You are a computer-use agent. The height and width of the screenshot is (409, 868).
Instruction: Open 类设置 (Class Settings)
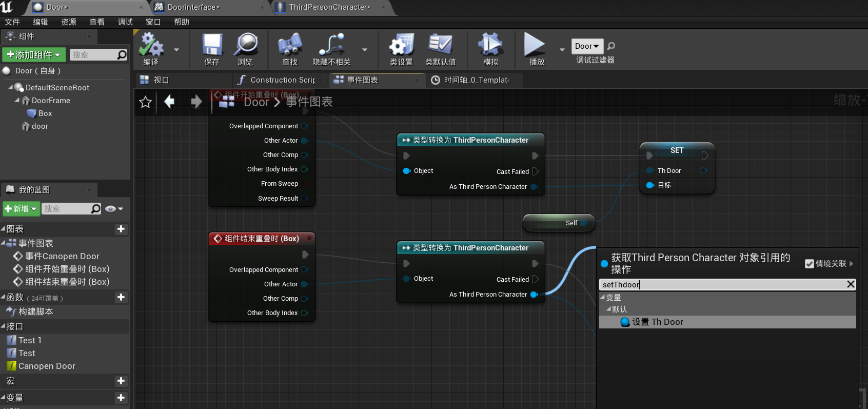[401, 45]
